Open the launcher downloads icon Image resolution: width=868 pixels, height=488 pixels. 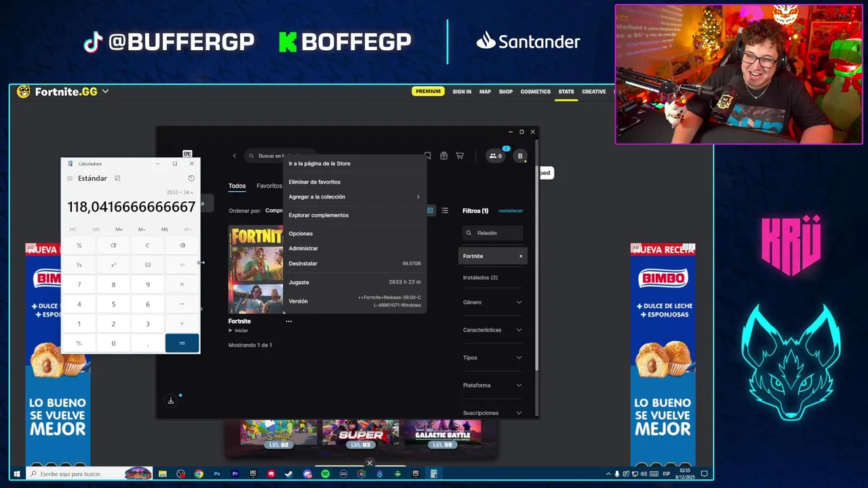coord(171,401)
